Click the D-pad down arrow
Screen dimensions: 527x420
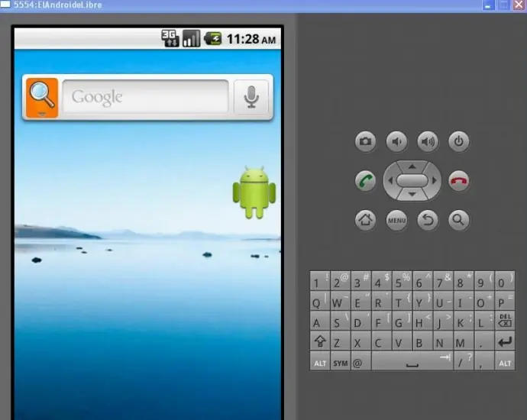pyautogui.click(x=412, y=194)
